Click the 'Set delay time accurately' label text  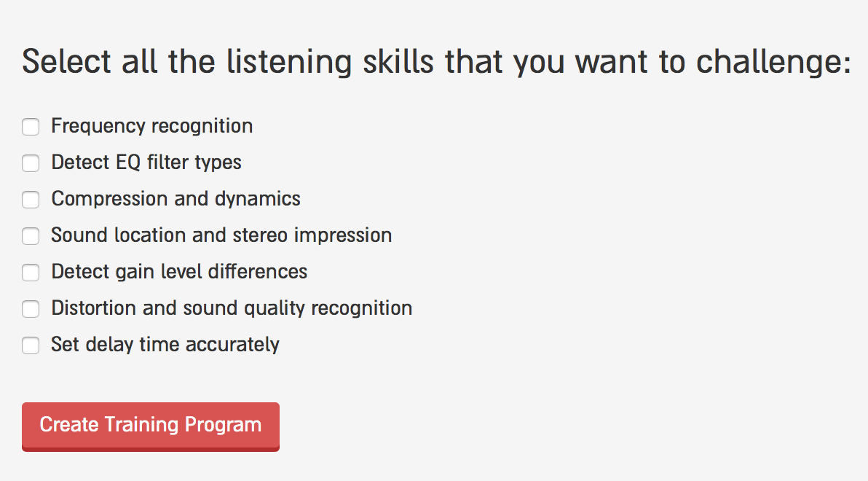165,345
